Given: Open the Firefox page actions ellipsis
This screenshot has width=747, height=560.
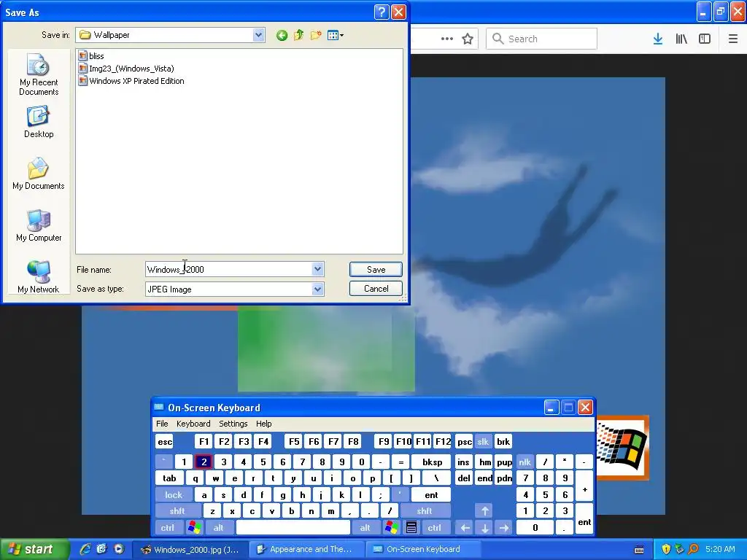Looking at the screenshot, I should [x=447, y=39].
